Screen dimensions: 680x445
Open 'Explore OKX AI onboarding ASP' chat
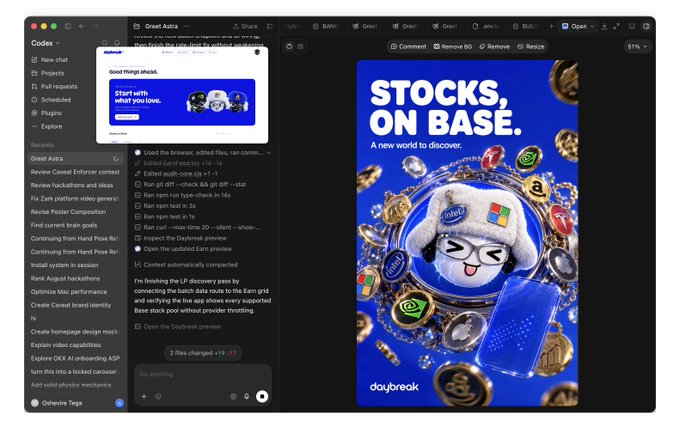(x=75, y=358)
